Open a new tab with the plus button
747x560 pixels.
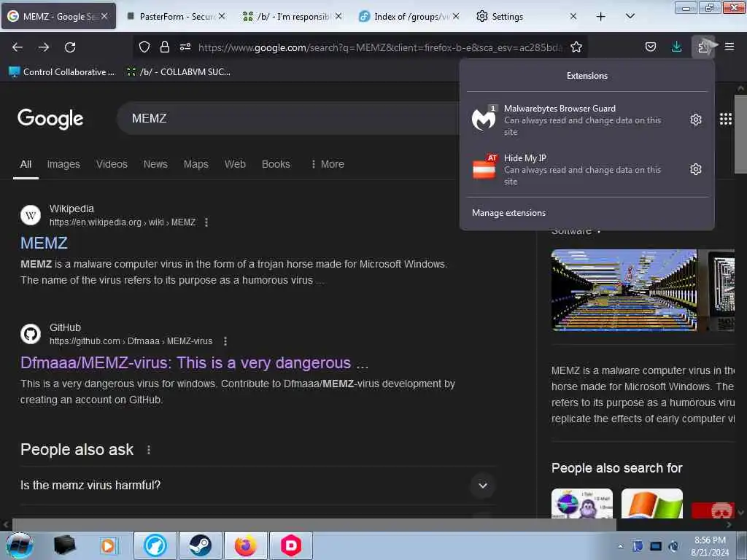(x=601, y=17)
